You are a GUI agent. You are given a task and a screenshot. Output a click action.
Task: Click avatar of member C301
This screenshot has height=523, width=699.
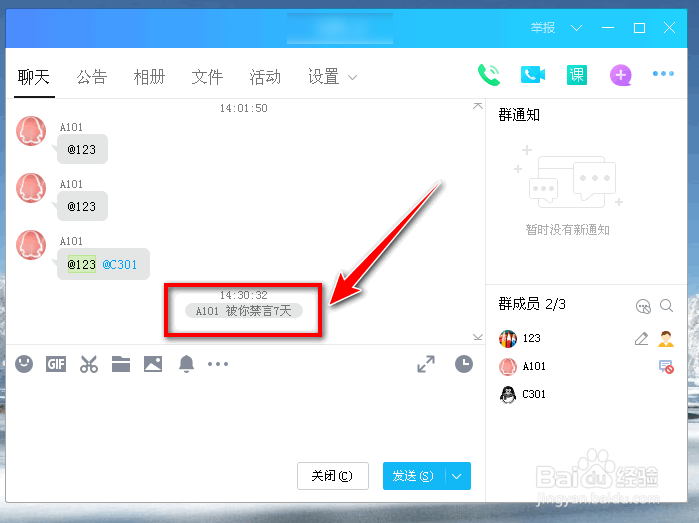point(508,395)
